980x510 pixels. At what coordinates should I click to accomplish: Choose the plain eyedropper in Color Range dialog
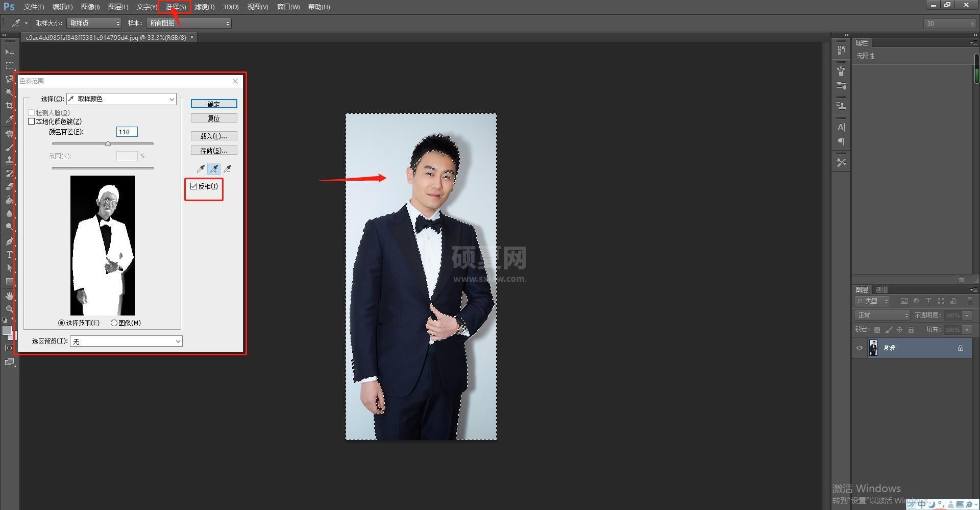tap(201, 168)
